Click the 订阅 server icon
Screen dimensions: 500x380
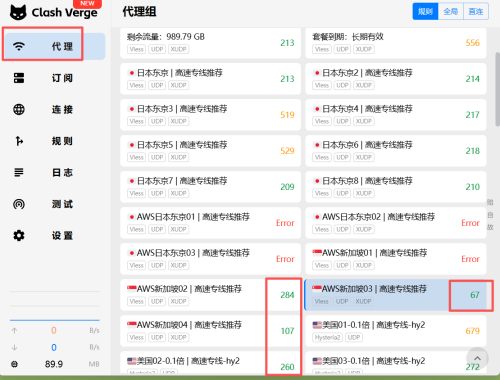19,78
